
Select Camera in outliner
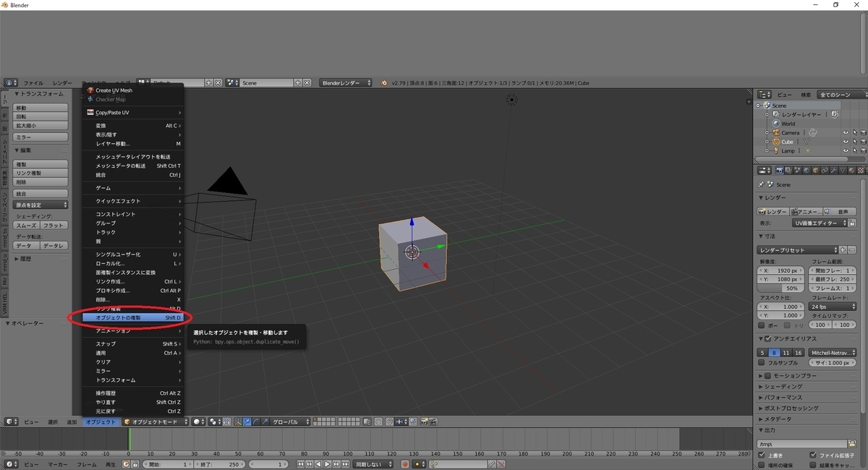[790, 132]
